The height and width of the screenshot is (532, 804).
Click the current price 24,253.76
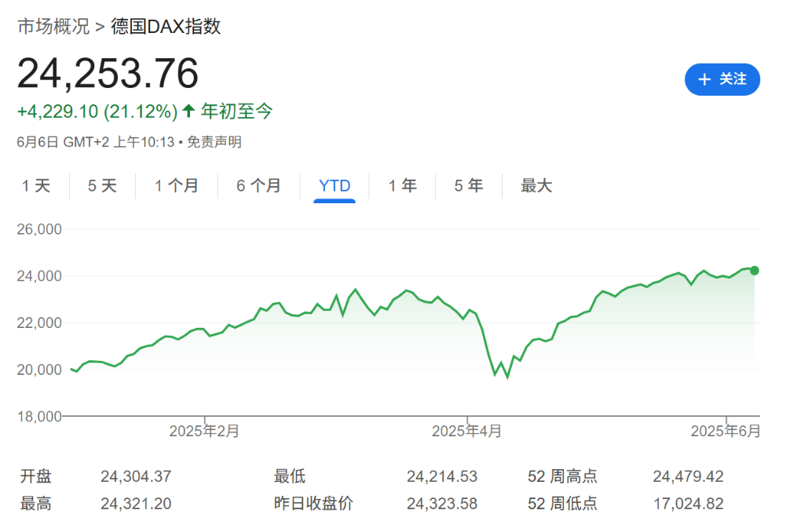108,73
